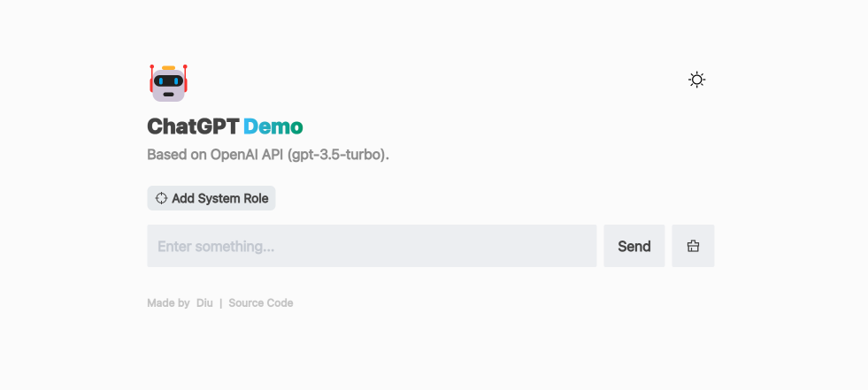This screenshot has height=390, width=868.
Task: Select the robot face emoji above the title
Action: pyautogui.click(x=168, y=83)
